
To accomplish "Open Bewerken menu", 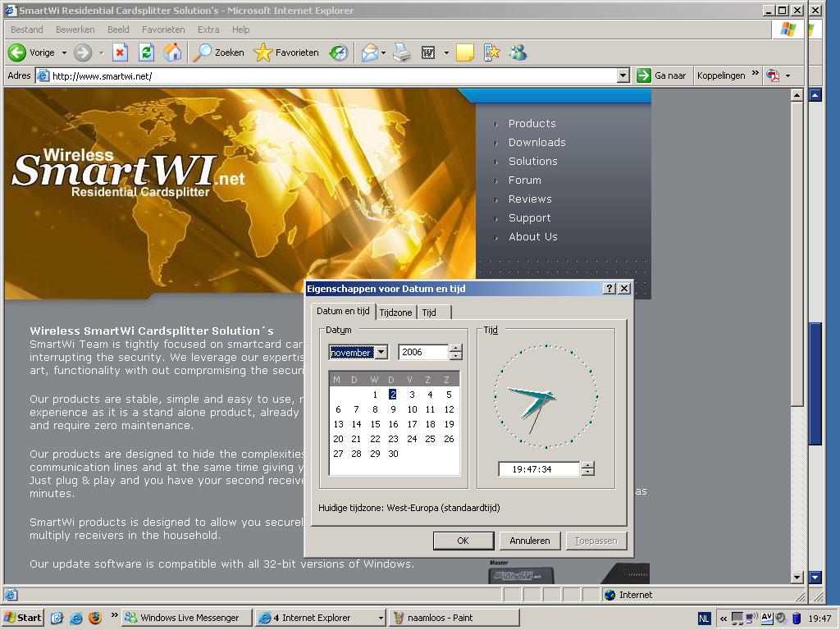I will click(75, 30).
